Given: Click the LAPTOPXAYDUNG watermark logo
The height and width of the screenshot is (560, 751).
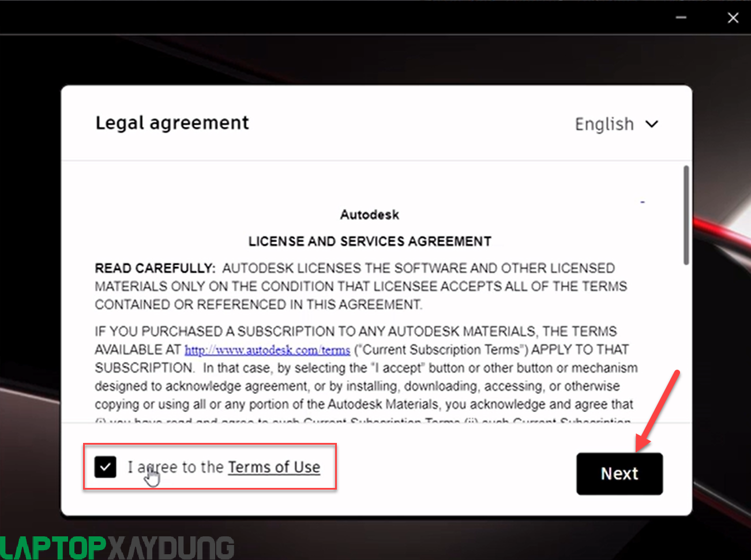Looking at the screenshot, I should [117, 547].
